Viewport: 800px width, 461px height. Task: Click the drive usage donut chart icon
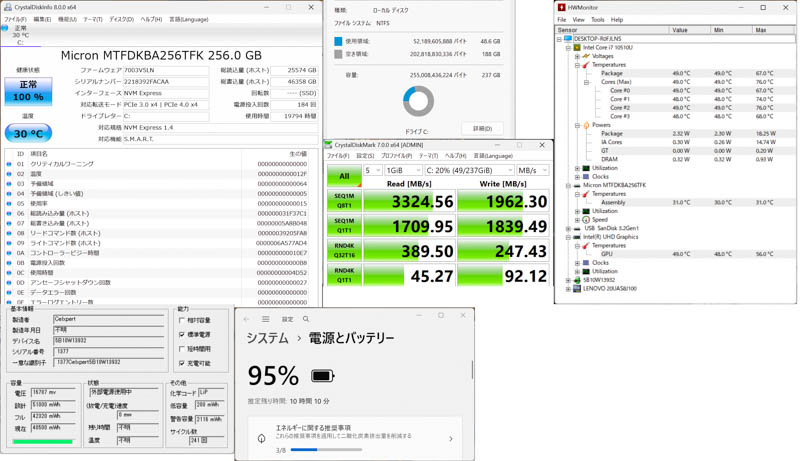(x=418, y=101)
